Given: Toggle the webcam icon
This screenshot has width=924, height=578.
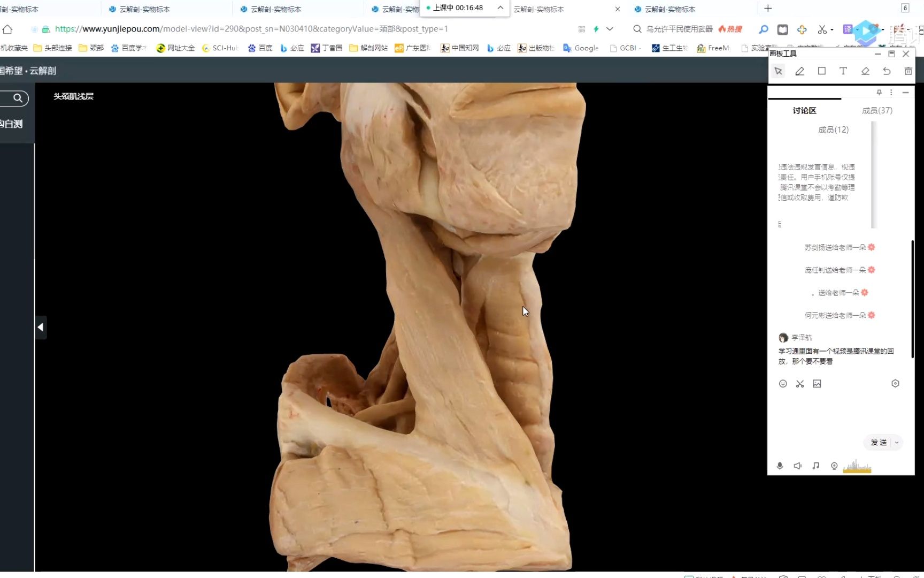Looking at the screenshot, I should 834,466.
